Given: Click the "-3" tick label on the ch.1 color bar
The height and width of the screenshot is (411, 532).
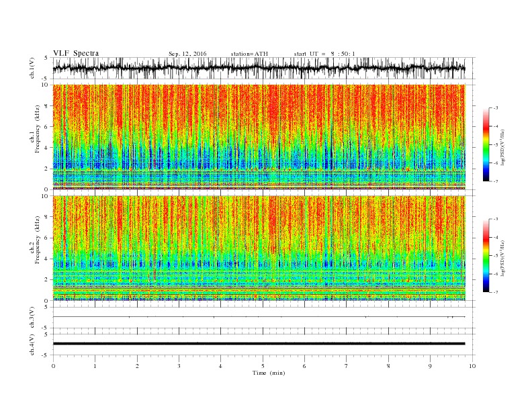Looking at the screenshot, I should click(x=495, y=108).
